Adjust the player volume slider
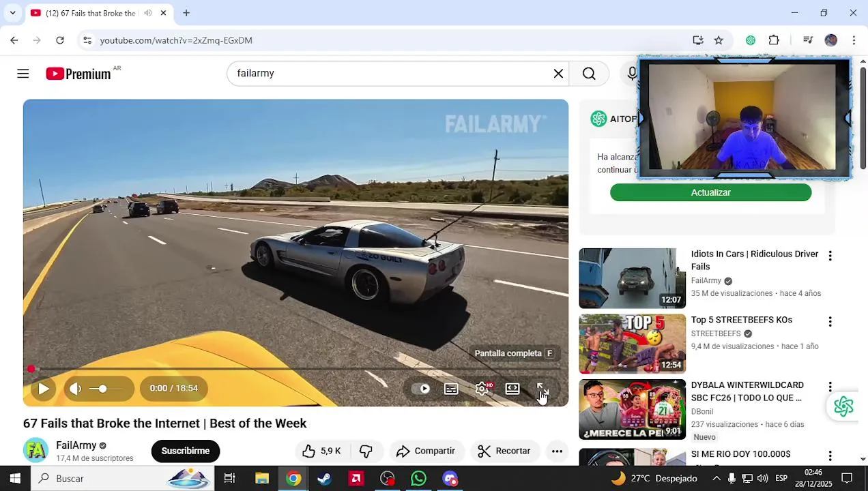 pyautogui.click(x=108, y=389)
